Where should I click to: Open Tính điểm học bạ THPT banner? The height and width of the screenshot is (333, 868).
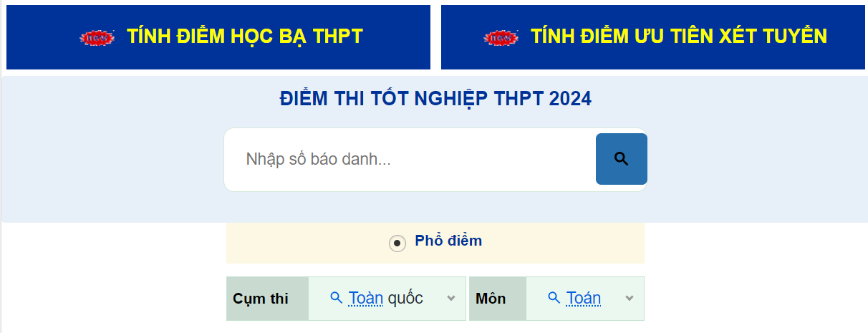coord(245,37)
